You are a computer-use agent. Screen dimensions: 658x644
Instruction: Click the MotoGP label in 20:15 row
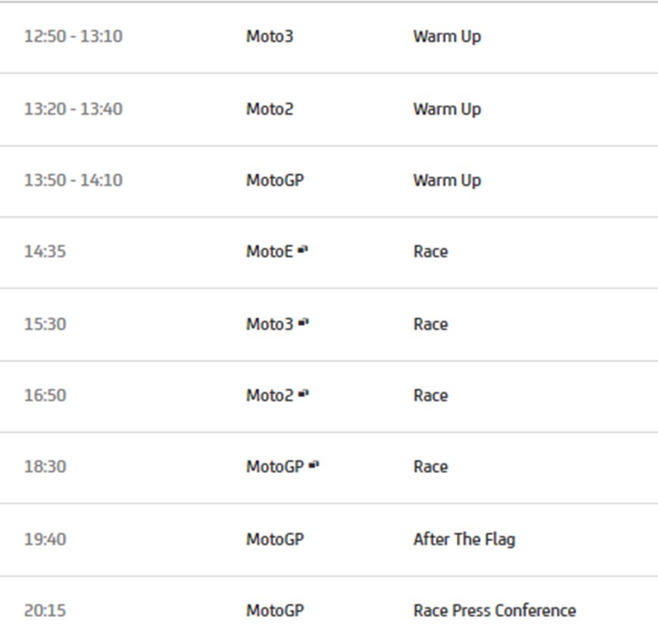click(x=275, y=611)
